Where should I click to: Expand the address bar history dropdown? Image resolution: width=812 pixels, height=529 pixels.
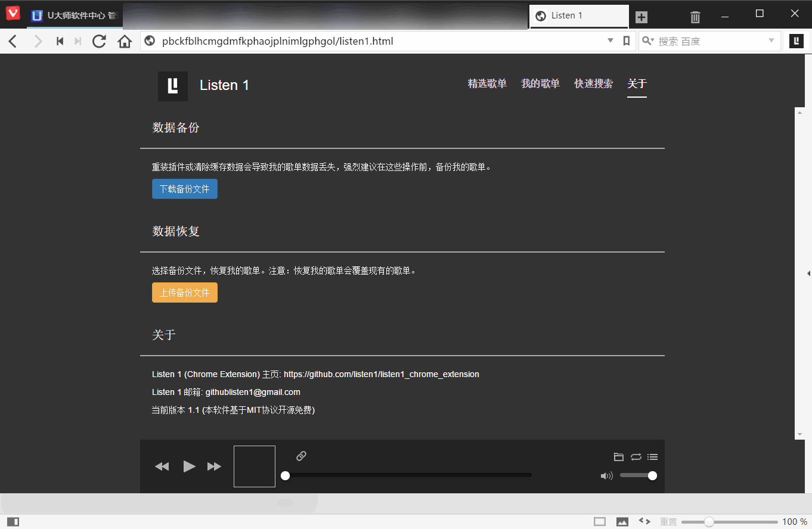[x=610, y=41]
